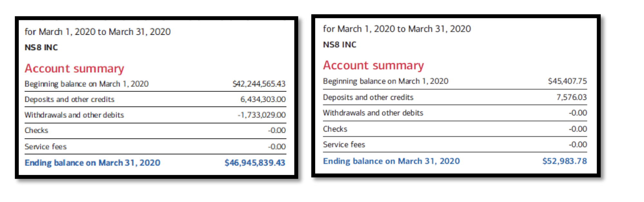Click the left Ending balance on March 31 label
The height and width of the screenshot is (202, 644).
tap(92, 163)
